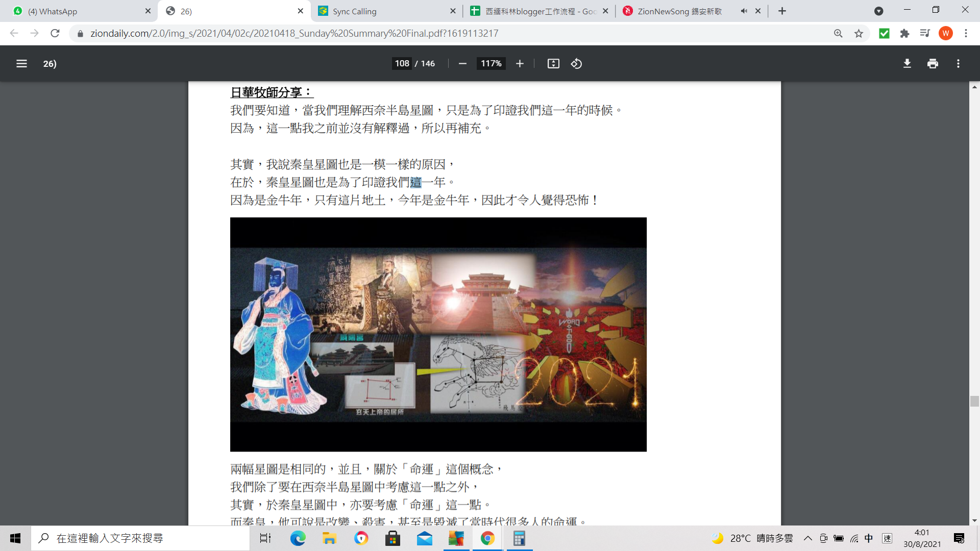This screenshot has width=980, height=551.
Task: Close the WhatsApp tab
Action: click(x=148, y=11)
